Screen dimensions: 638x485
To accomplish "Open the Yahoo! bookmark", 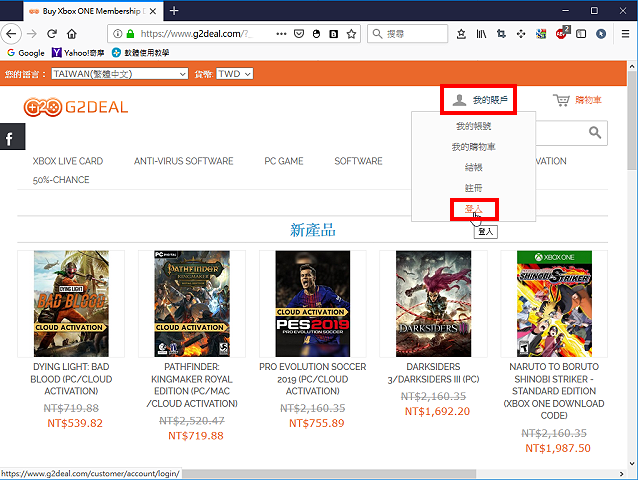I will point(78,53).
